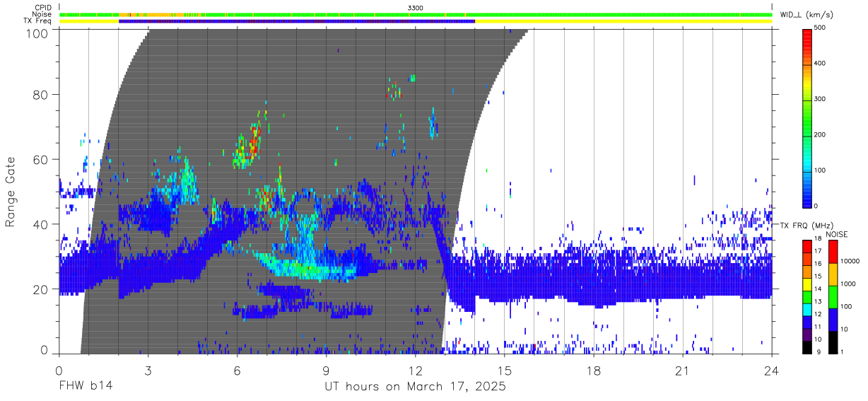The image size is (868, 401).
Task: Pick the green swatch of NOISE legend
Action: coord(833,296)
